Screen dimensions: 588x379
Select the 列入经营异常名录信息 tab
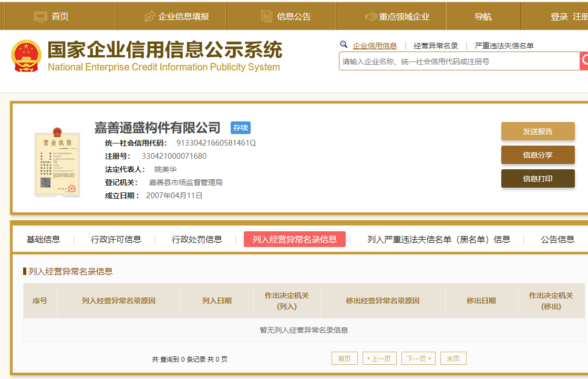pyautogui.click(x=295, y=239)
